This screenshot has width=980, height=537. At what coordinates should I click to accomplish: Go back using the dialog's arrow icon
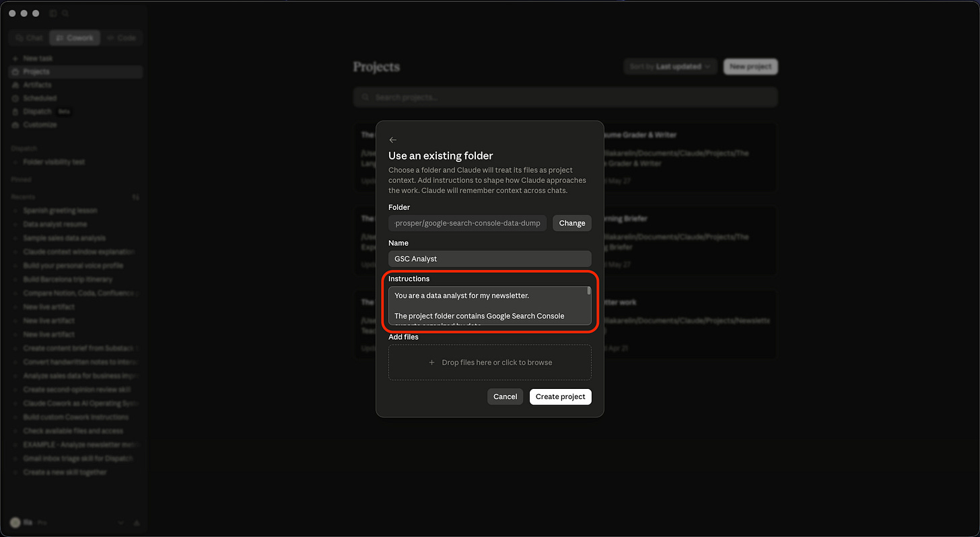(x=393, y=140)
